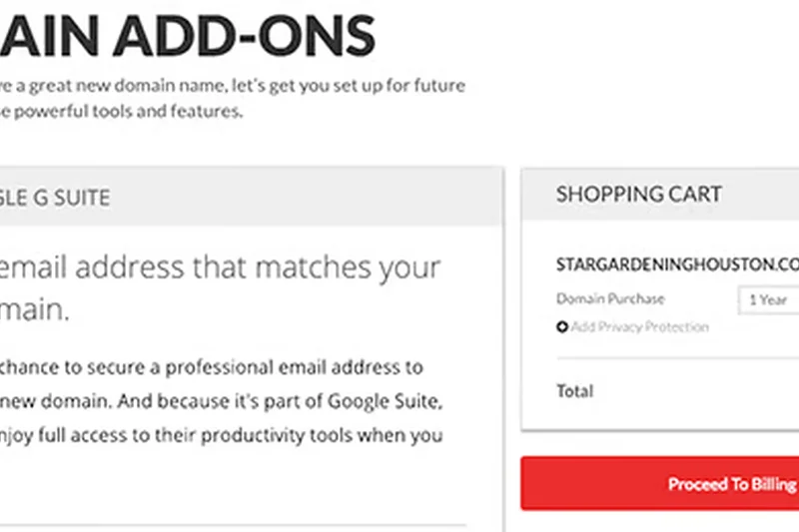Image resolution: width=799 pixels, height=532 pixels.
Task: Click the Domain Purchase label
Action: (x=610, y=298)
